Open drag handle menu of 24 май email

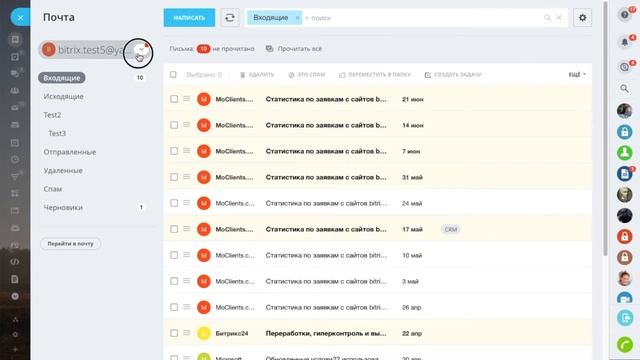tap(187, 203)
